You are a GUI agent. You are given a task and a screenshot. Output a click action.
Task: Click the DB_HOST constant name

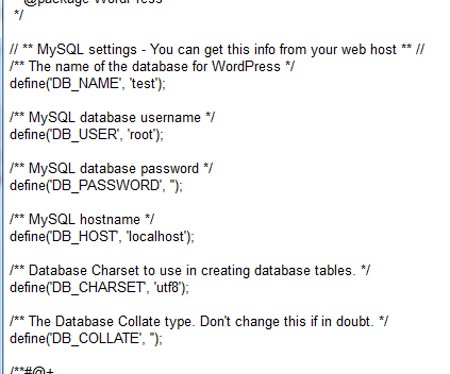coord(84,236)
